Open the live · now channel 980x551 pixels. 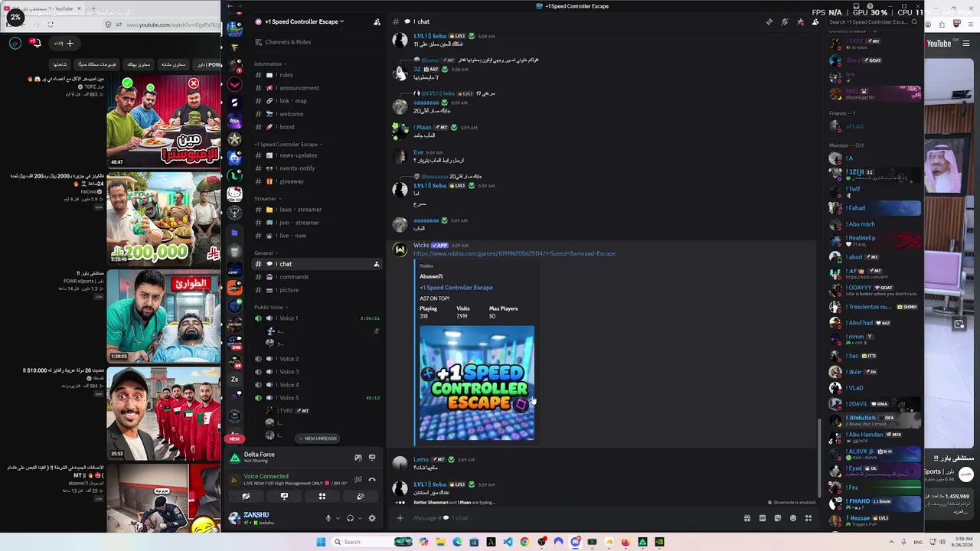click(317, 236)
